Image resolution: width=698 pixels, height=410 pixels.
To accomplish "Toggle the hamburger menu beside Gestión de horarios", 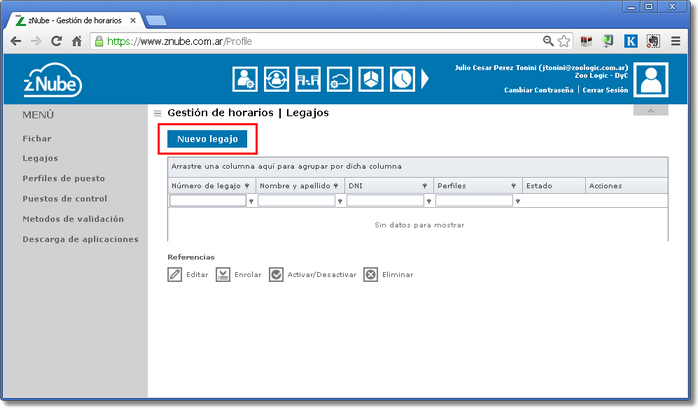I will 158,114.
